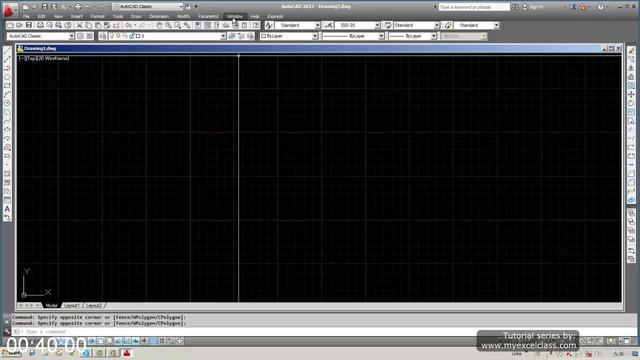The image size is (640, 360).
Task: Click Save icon in Quick Access toolbar
Action: coord(44,7)
